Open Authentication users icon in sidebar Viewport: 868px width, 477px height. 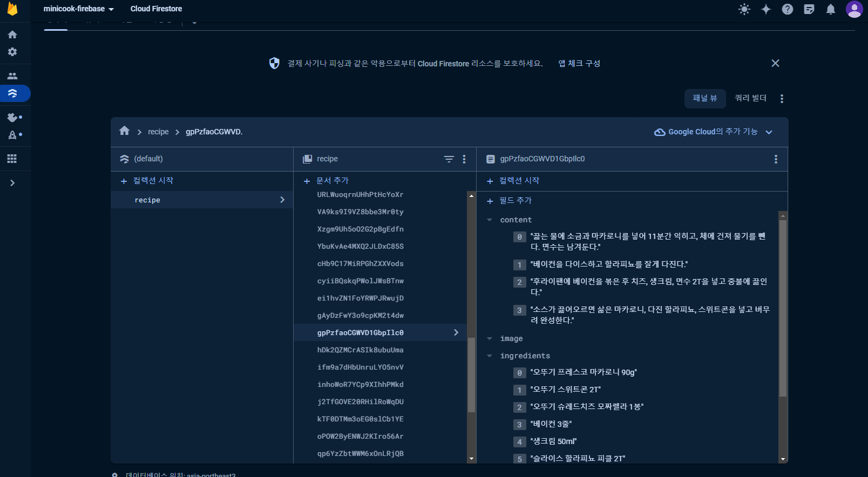click(x=12, y=76)
